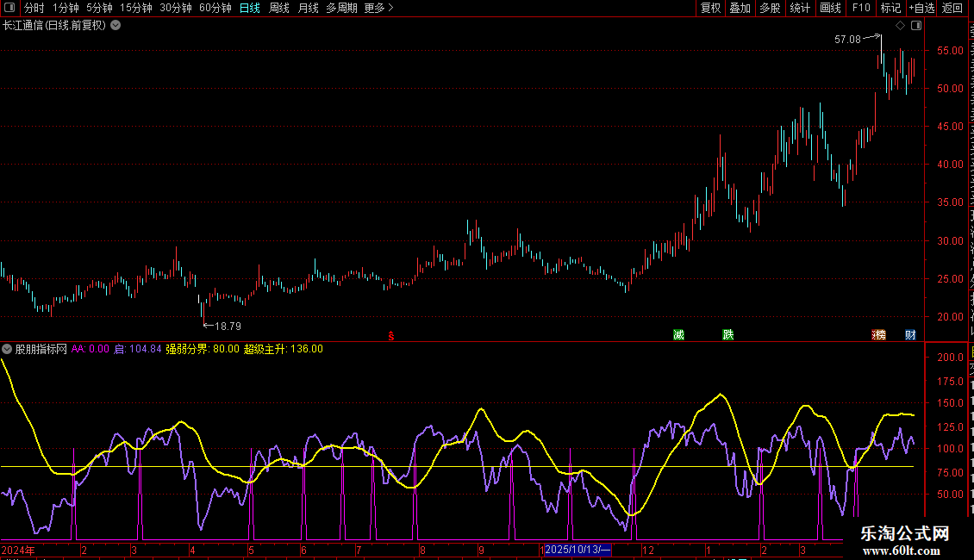Open the 画线 drawing tools

[x=831, y=8]
